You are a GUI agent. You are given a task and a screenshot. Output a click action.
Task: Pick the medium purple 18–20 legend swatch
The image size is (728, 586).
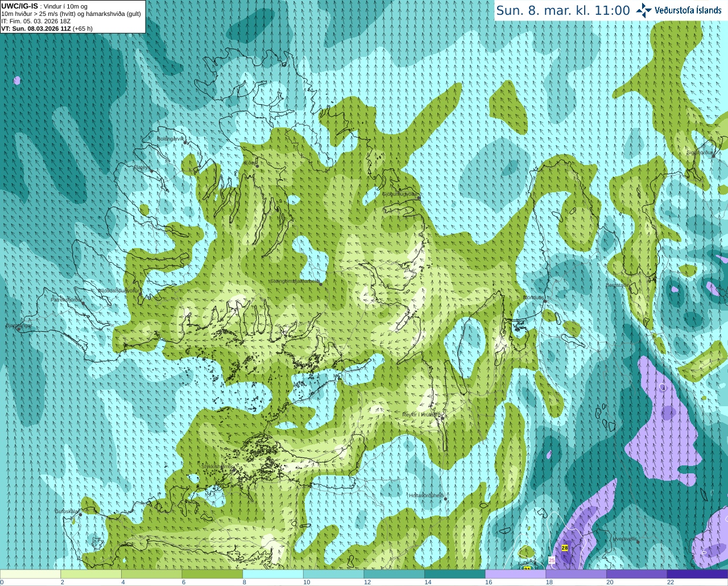[x=576, y=574]
